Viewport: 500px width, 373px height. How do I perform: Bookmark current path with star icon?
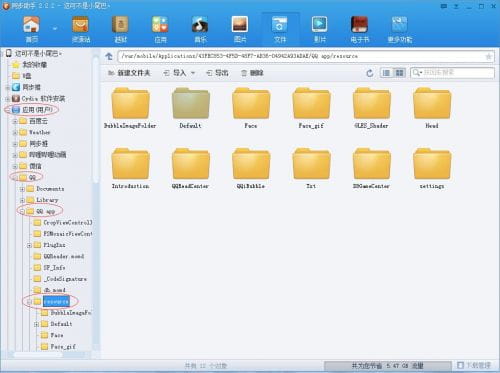[489, 56]
